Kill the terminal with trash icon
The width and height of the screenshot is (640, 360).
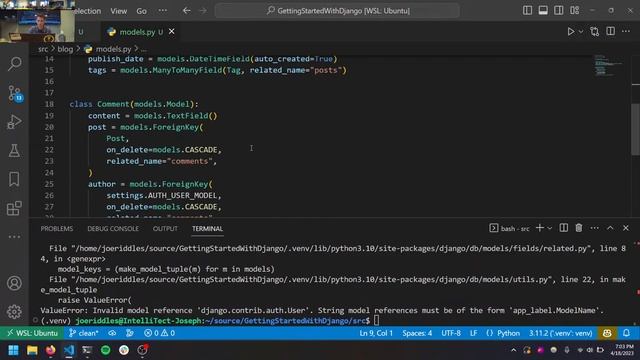pos(579,228)
